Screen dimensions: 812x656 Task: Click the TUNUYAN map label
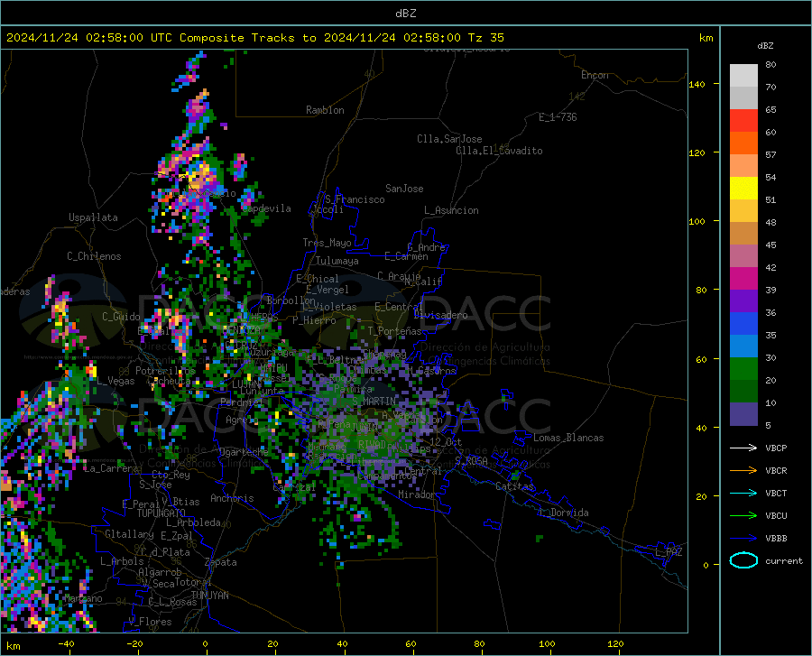209,596
